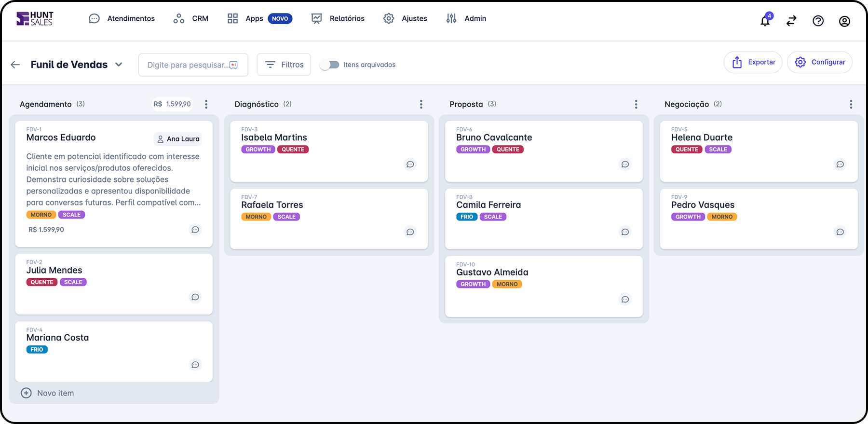
Task: Open the notifications bell icon
Action: point(765,20)
